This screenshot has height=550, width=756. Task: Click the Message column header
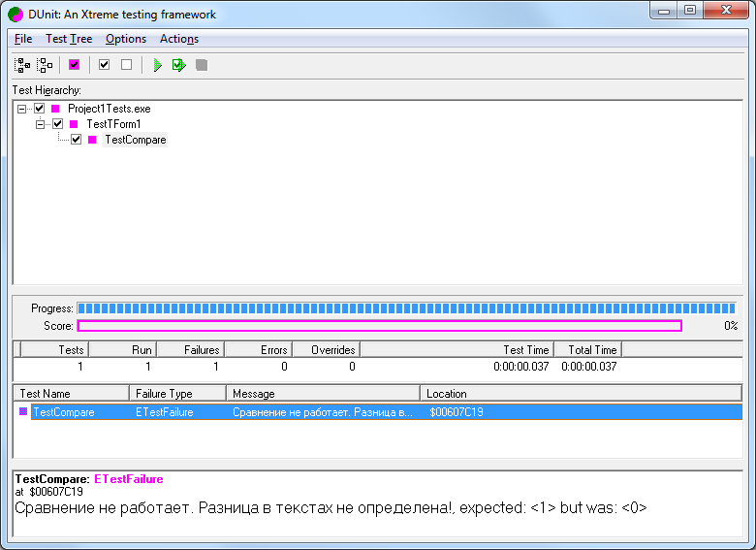click(323, 393)
